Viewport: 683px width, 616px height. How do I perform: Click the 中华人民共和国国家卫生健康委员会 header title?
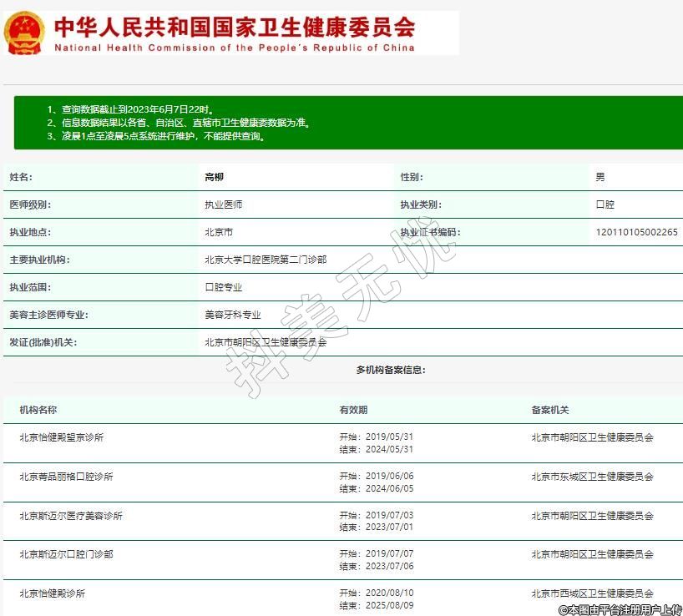click(235, 27)
